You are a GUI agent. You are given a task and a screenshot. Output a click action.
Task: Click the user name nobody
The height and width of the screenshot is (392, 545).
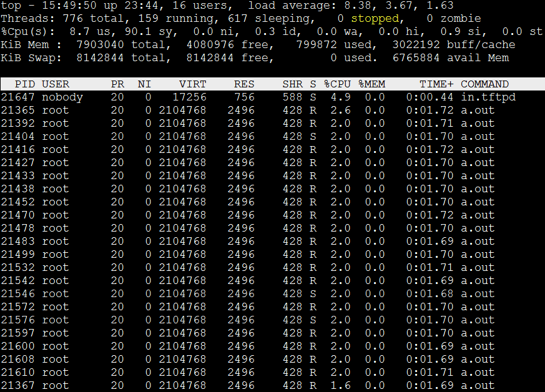click(62, 97)
